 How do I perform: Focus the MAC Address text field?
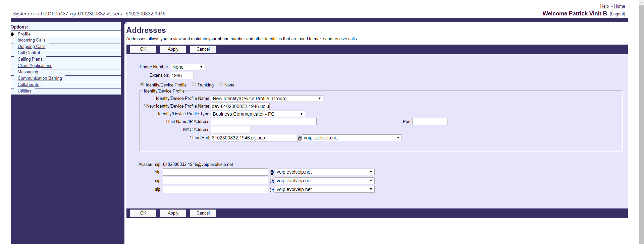click(231, 130)
